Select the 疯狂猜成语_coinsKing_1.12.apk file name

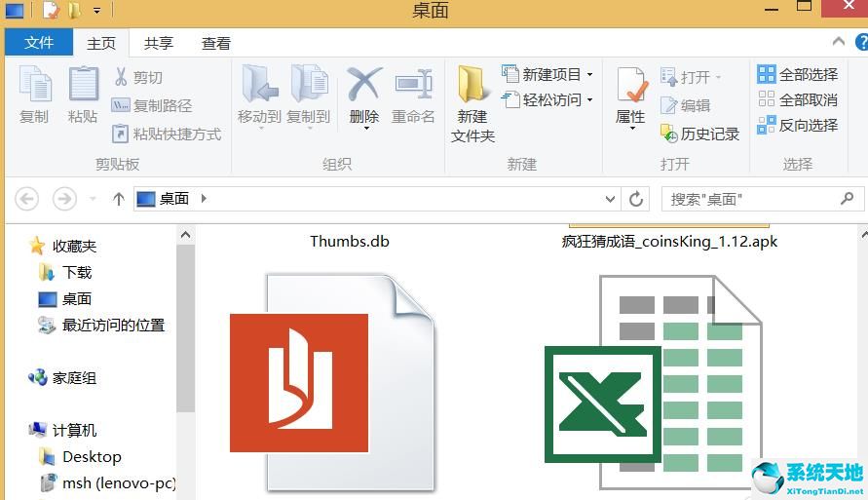pyautogui.click(x=669, y=242)
